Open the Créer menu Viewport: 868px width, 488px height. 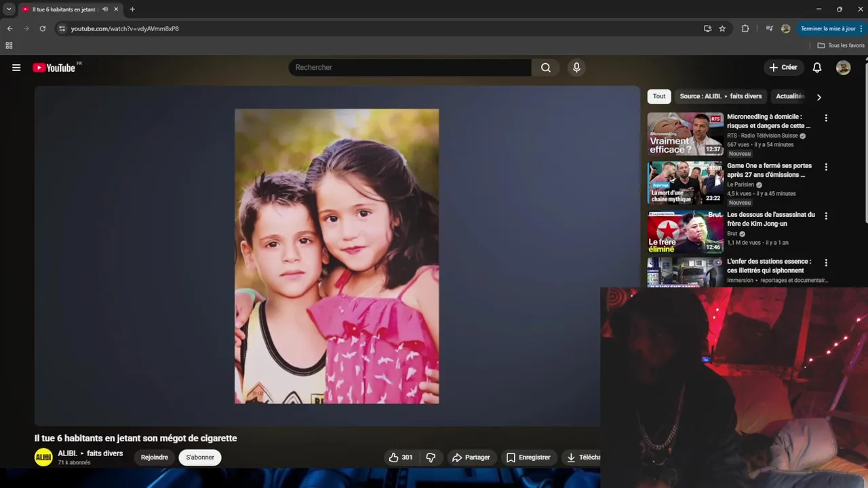pos(783,68)
